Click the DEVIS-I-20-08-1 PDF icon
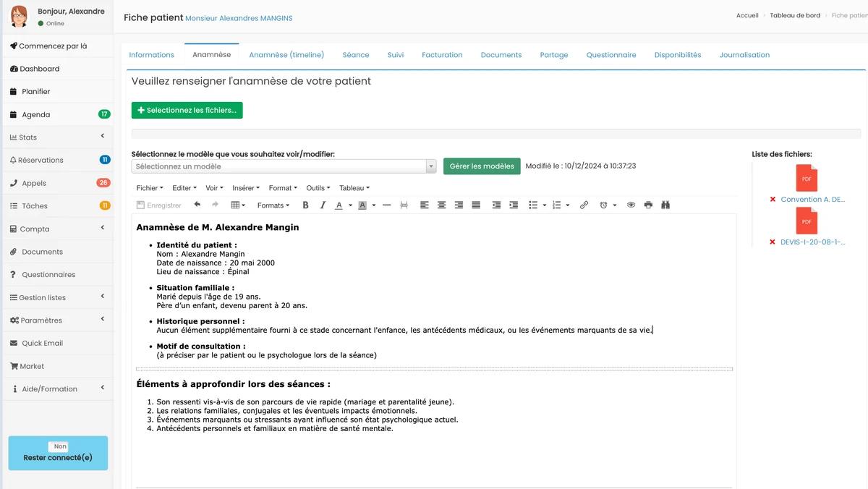Screen dimensions: 868x489 click(x=807, y=221)
